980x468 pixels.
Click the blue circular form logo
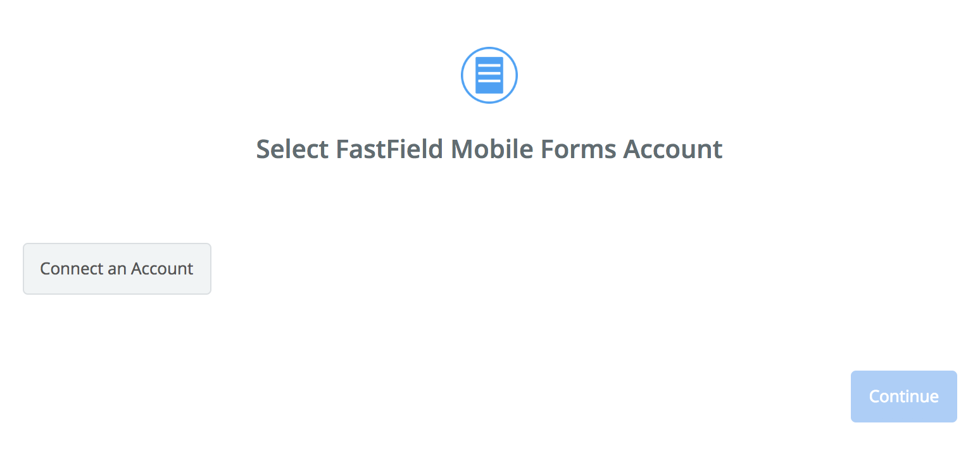(489, 75)
